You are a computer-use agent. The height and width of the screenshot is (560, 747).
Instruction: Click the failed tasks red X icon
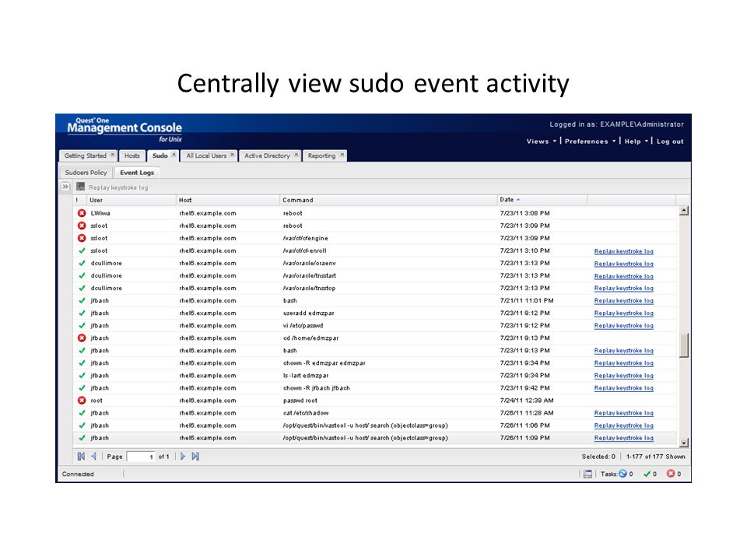pyautogui.click(x=671, y=474)
